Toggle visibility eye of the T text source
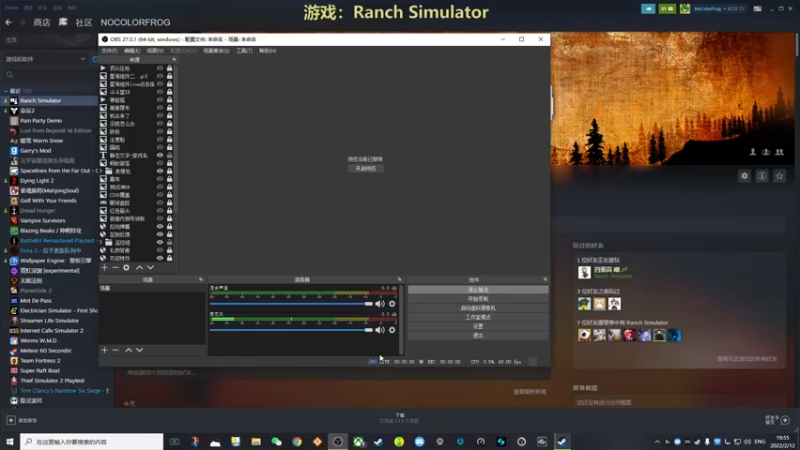 (160, 155)
